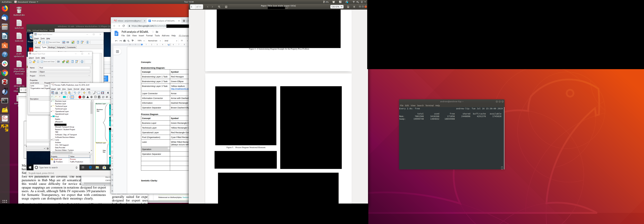The image size is (644, 224).
Task: Select the red filled circle palette tool
Action: pyautogui.click(x=80, y=97)
